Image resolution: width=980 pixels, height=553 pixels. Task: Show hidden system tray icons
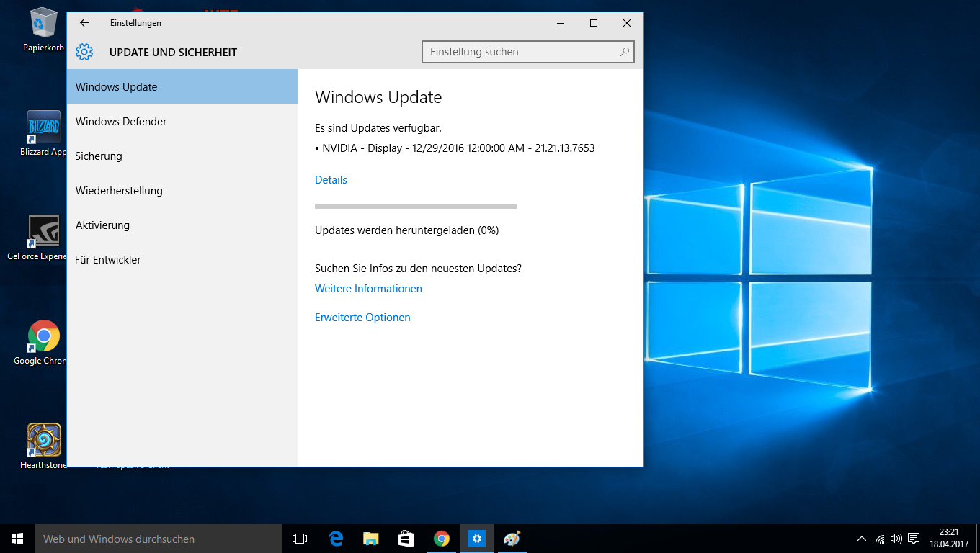coord(862,539)
